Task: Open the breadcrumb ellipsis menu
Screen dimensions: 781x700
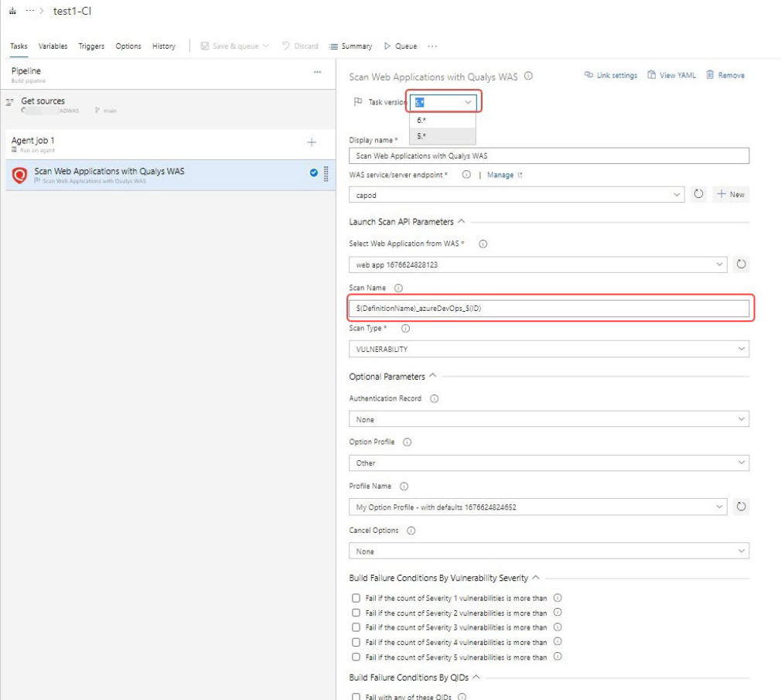Action: point(30,11)
